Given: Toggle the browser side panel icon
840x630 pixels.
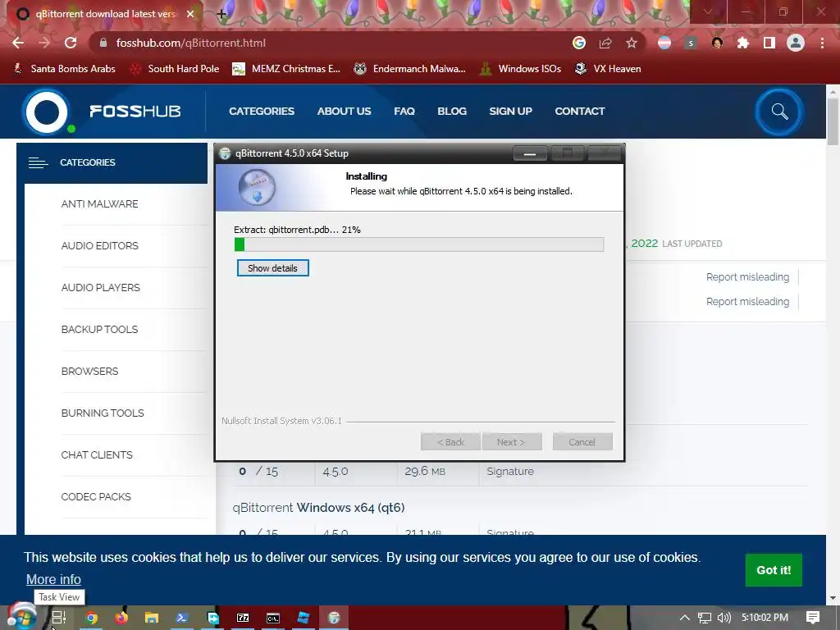Looking at the screenshot, I should [769, 43].
